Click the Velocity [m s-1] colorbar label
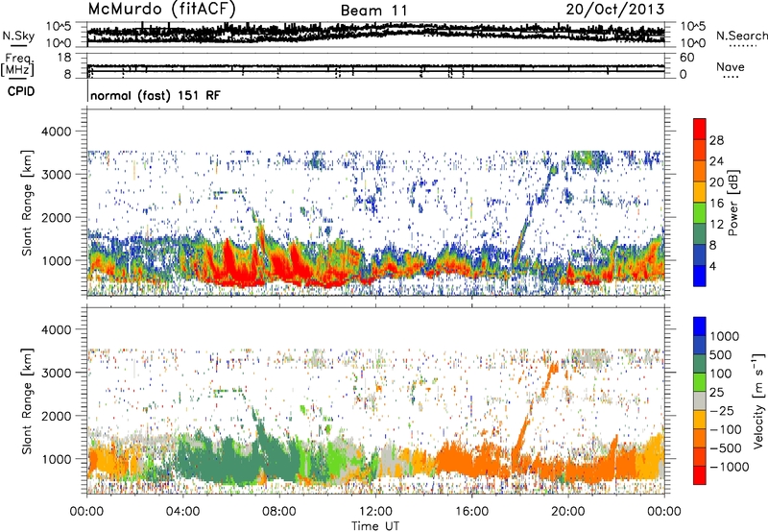Viewport: 768px width, 532px height. click(x=758, y=400)
